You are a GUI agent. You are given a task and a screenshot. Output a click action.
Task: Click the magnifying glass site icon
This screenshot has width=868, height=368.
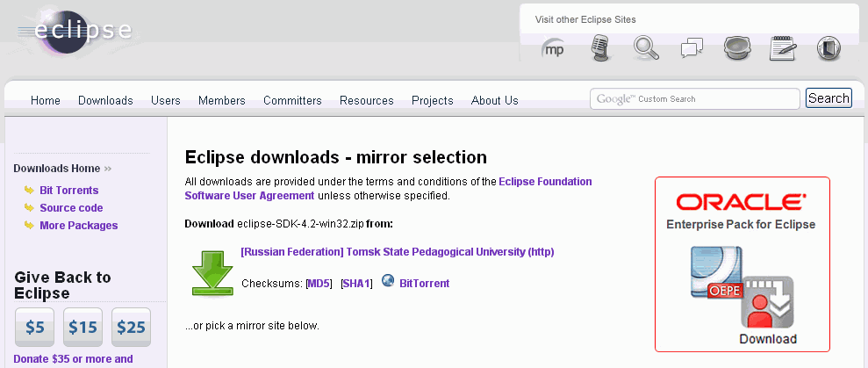tap(646, 47)
